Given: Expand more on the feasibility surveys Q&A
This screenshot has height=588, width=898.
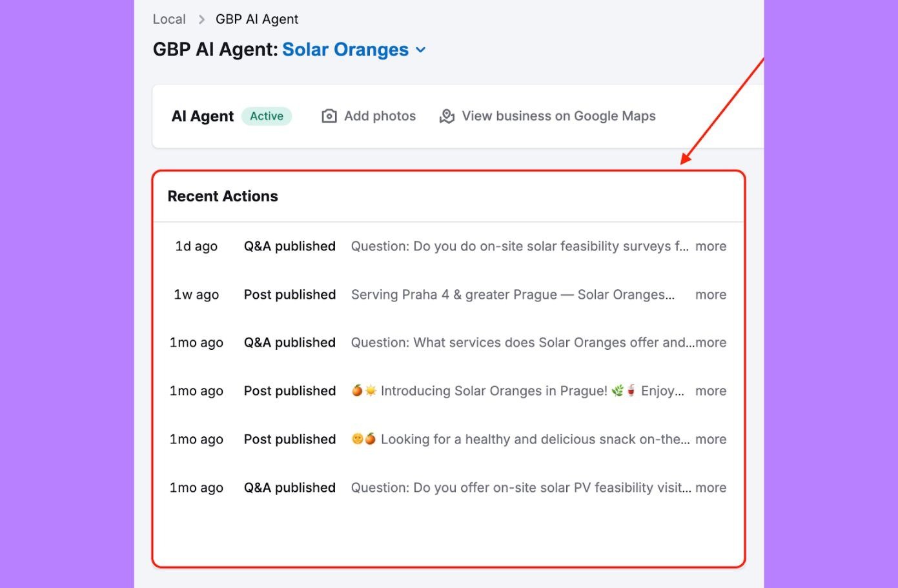Looking at the screenshot, I should click(711, 247).
